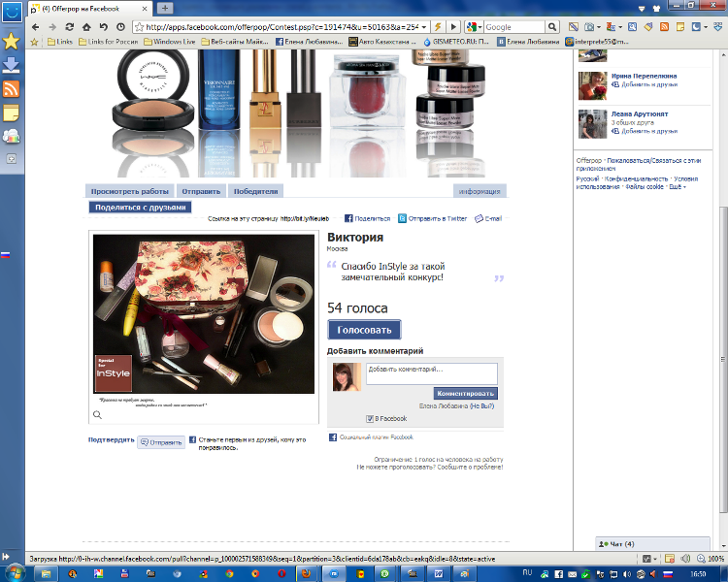Switch to 'Отправить' contest tab
This screenshot has width=728, height=582.
coord(201,191)
